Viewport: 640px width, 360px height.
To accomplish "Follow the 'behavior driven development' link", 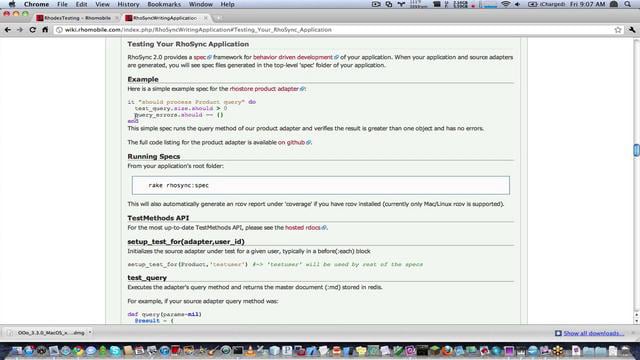I will 293,58.
